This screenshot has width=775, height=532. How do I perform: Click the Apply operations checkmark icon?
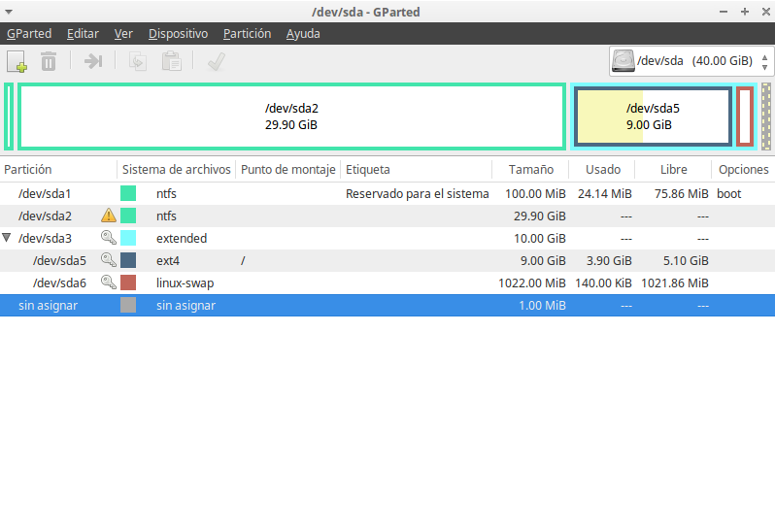[217, 62]
